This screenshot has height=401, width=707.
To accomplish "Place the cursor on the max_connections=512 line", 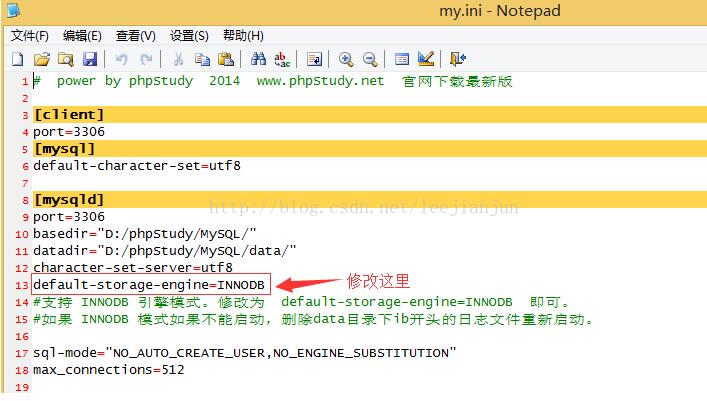I will coord(108,370).
